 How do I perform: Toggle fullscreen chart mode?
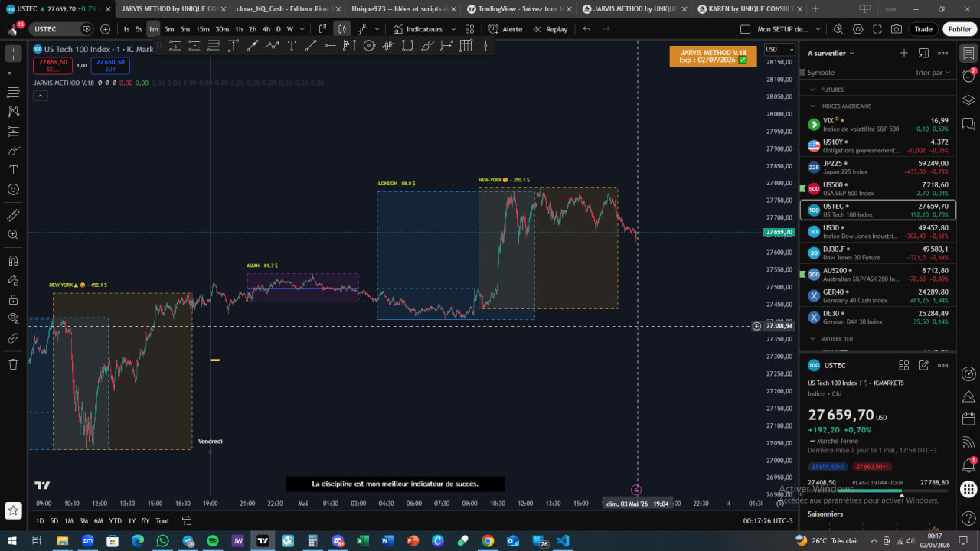pos(877,29)
